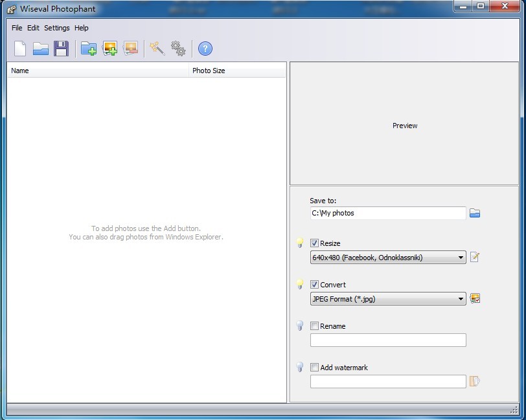Screen dimensions: 526x420
Task: Open the File menu
Action: (17, 28)
